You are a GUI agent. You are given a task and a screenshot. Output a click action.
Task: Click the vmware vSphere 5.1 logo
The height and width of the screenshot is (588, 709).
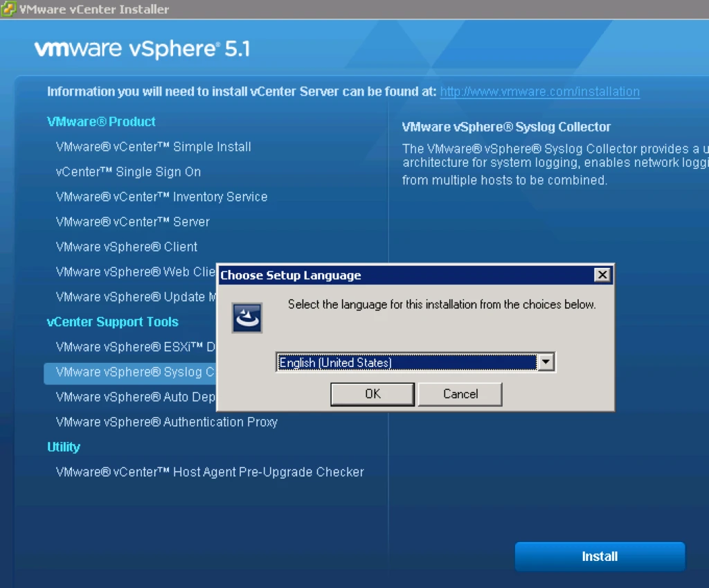coord(142,49)
